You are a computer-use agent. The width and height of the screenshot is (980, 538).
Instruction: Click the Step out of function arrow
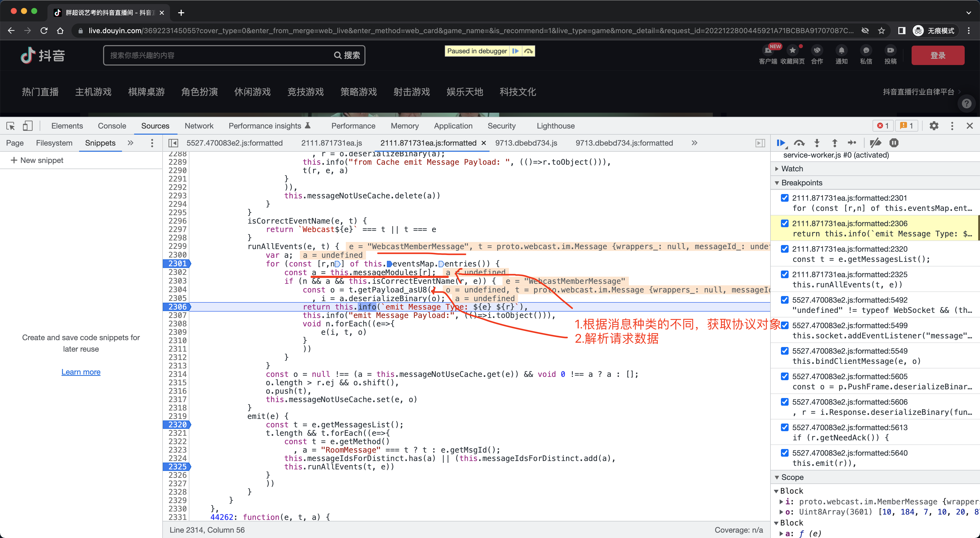click(x=835, y=143)
